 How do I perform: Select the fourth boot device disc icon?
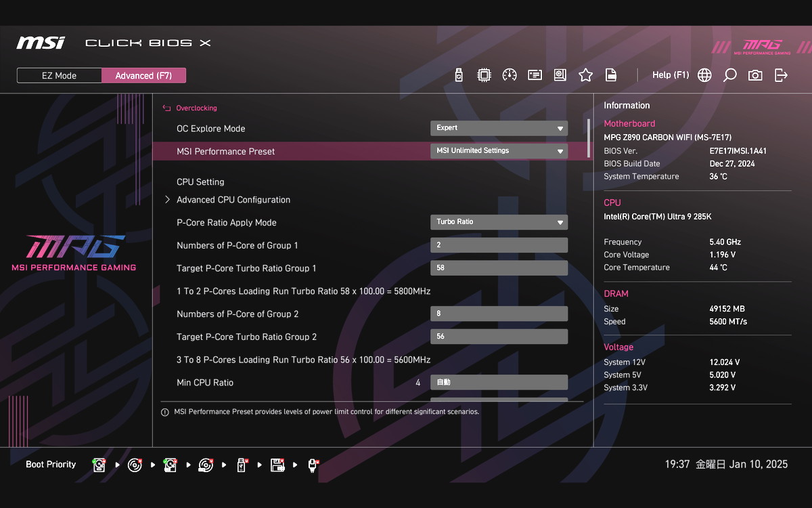coord(206,465)
